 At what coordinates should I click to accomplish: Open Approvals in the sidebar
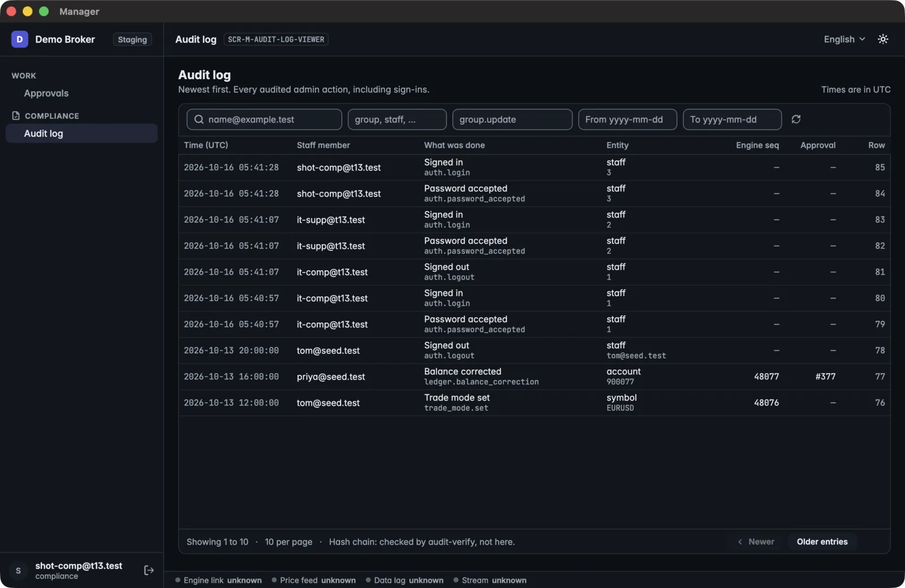point(46,93)
